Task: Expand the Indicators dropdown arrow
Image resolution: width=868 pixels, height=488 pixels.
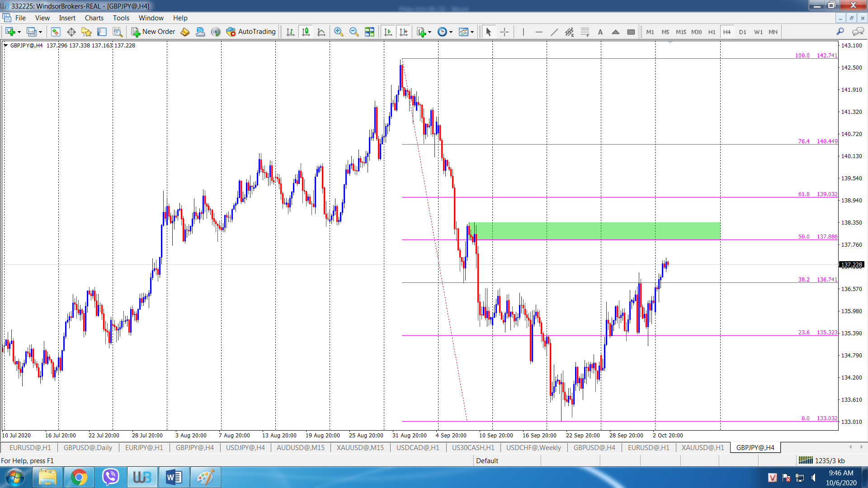Action: 429,32
